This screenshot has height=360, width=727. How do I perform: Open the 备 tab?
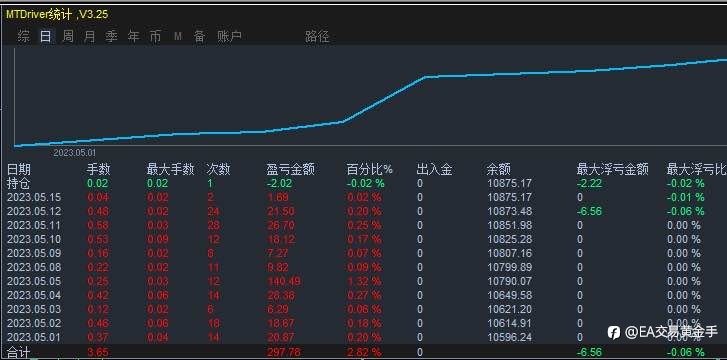click(x=200, y=36)
